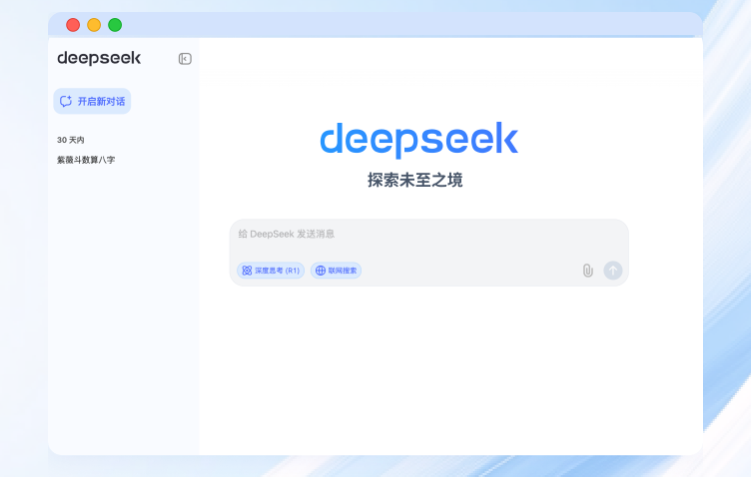Toggle 联网搜索 web search
751x477 pixels.
(x=336, y=271)
